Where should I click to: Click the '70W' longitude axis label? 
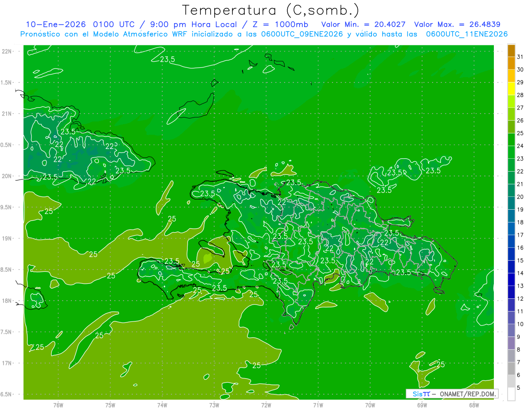click(x=370, y=405)
